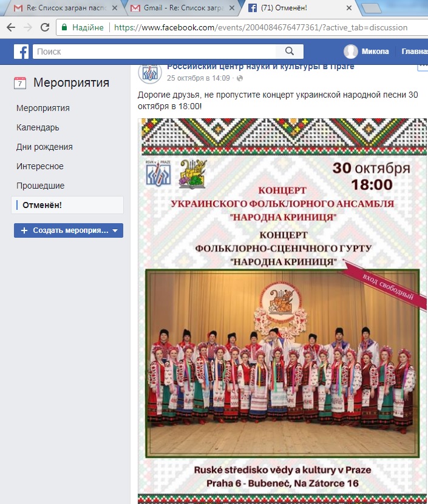Click the Главная link in header
Screen dimensions: 428x504
(x=415, y=52)
